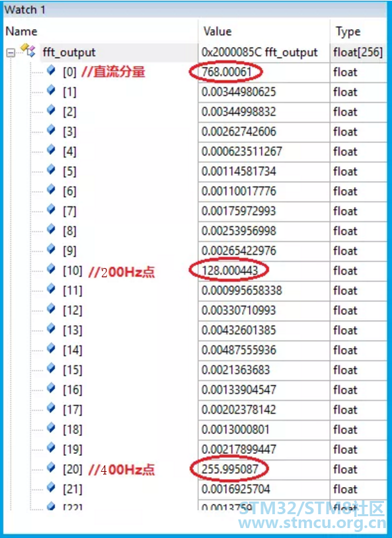The image size is (392, 538).
Task: Click the address value 0x2000085C fft_output
Action: pyautogui.click(x=259, y=52)
